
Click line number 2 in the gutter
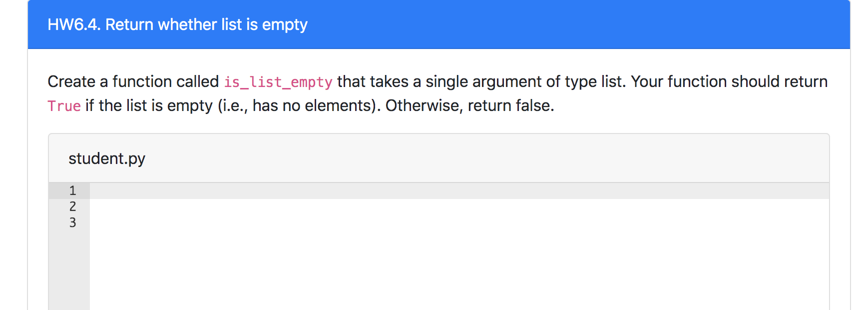coord(72,206)
